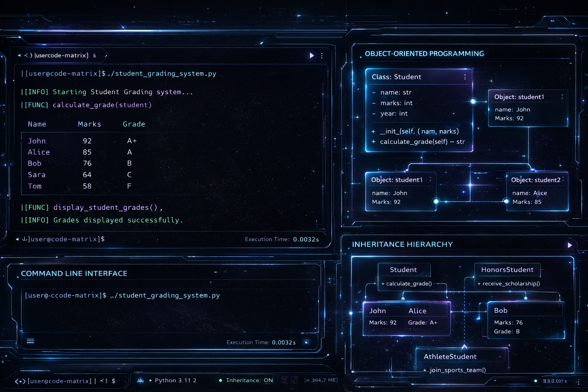Select the usercode-matrix terminal tab
This screenshot has height=392, width=588.
pos(61,56)
